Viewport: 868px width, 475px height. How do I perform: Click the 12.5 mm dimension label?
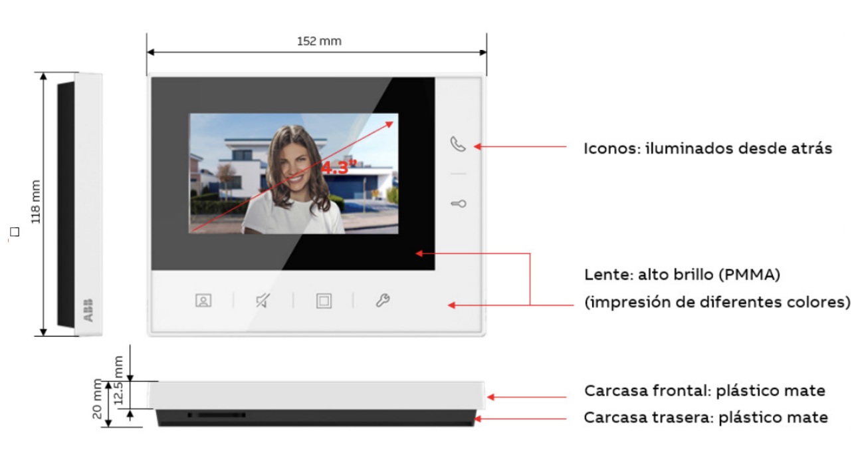pos(118,381)
